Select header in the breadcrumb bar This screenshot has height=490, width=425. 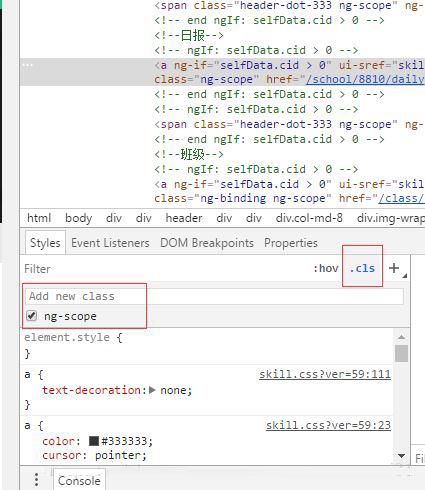point(184,218)
